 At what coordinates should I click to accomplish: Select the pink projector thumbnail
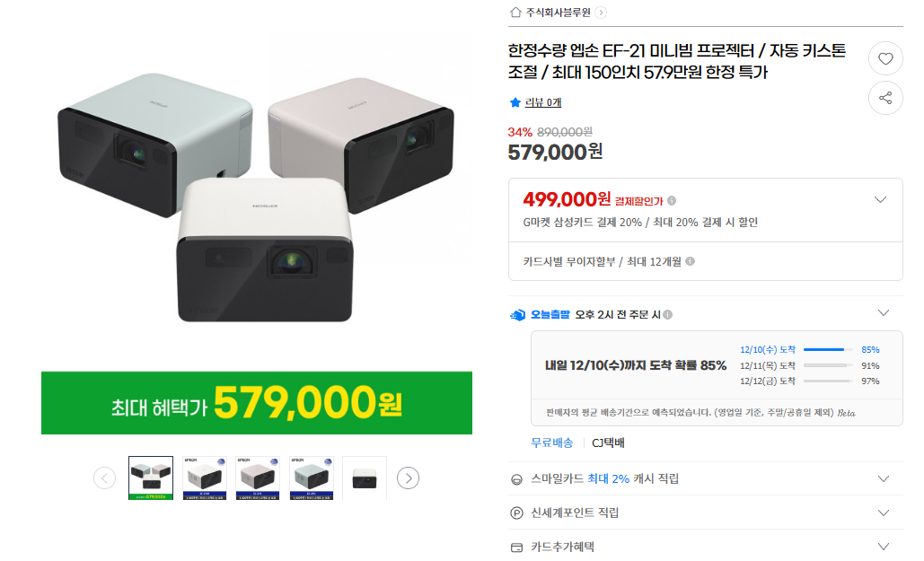click(258, 478)
